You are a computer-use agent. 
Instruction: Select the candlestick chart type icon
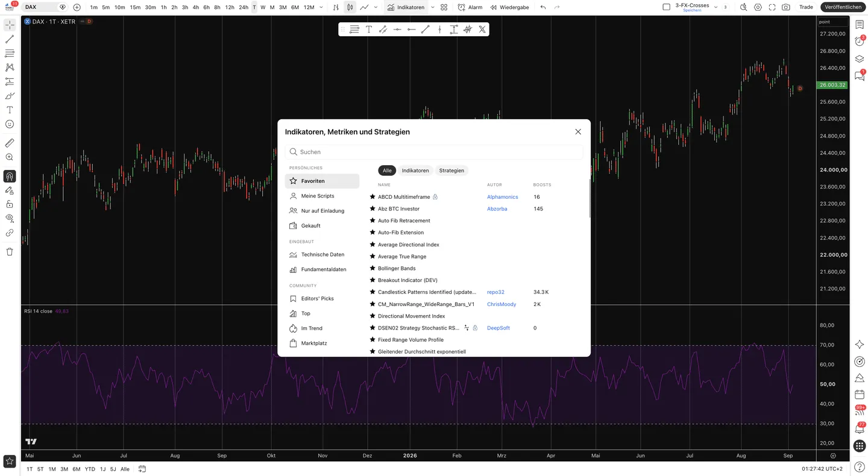coord(350,7)
